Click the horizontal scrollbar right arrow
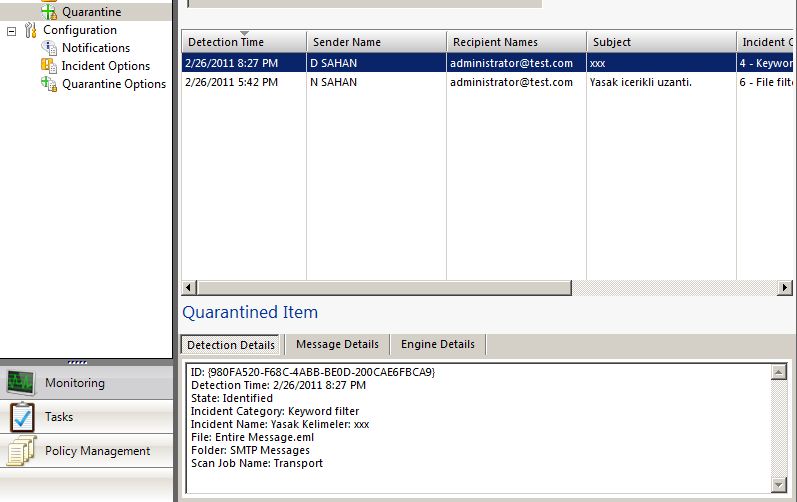The width and height of the screenshot is (797, 502). point(784,288)
